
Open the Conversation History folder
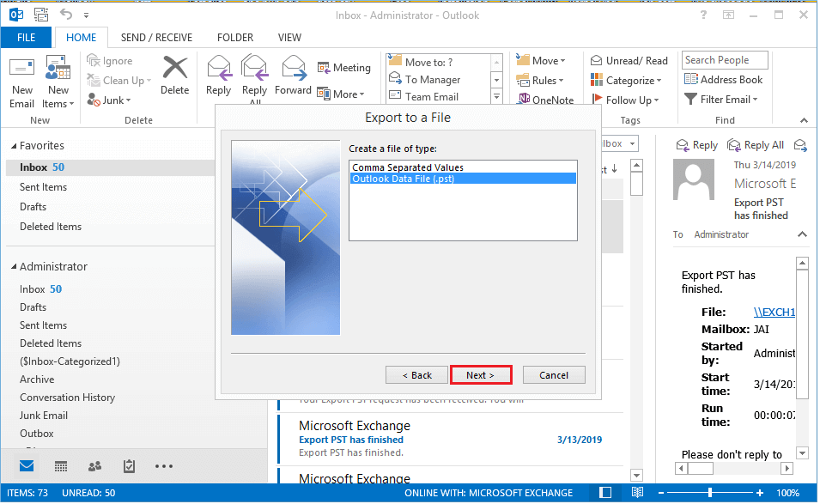68,398
